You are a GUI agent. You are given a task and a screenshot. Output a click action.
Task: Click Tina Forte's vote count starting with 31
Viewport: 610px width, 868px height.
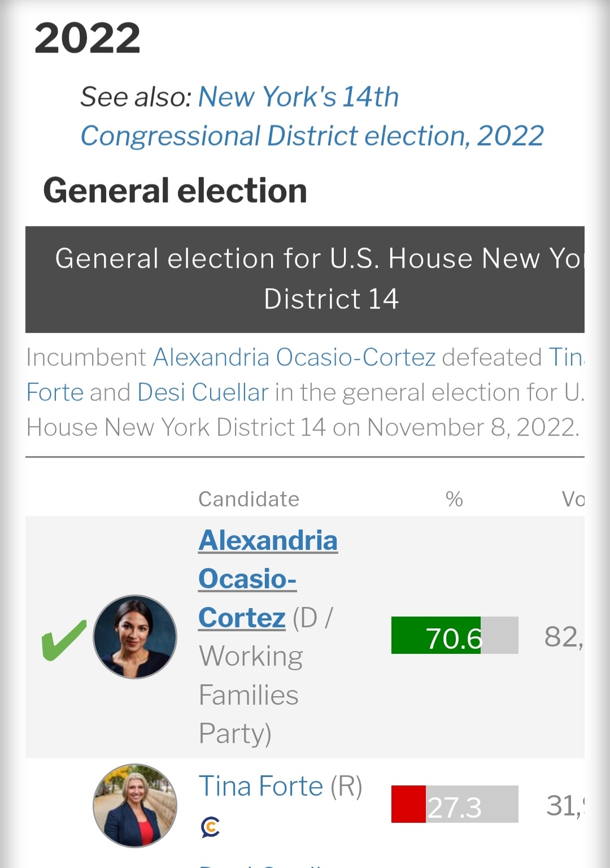565,806
